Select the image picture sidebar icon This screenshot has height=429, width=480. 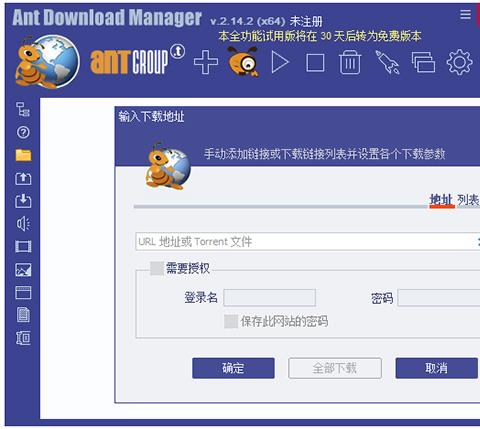[23, 270]
